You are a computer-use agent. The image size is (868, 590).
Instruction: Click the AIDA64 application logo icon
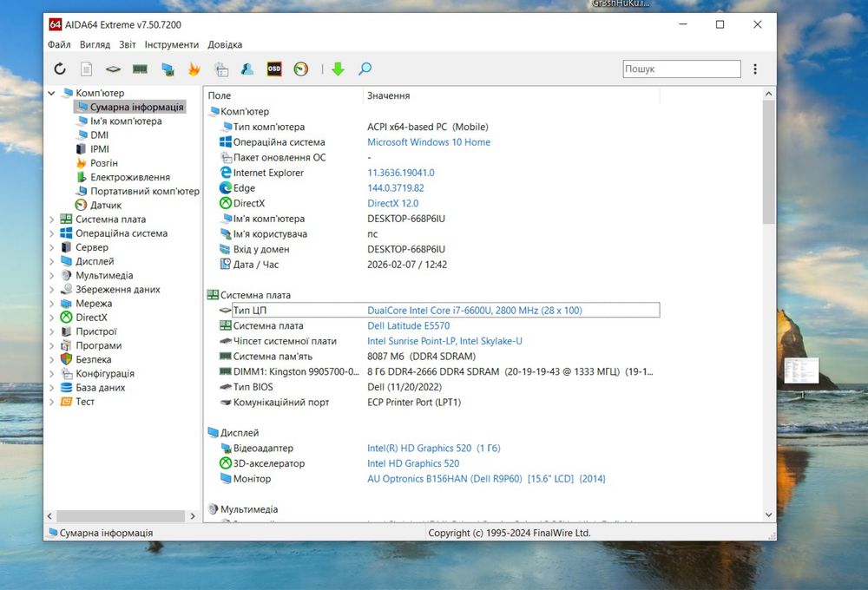point(56,24)
